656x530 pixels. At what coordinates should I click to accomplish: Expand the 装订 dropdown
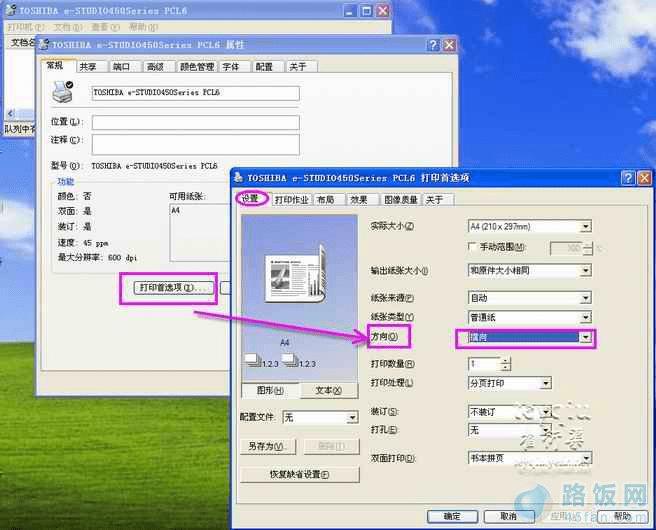coord(546,412)
